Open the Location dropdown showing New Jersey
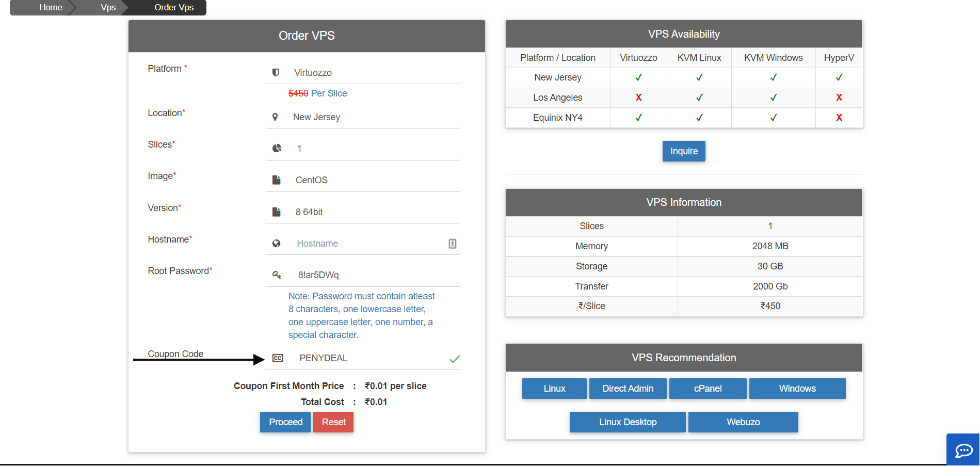The height and width of the screenshot is (466, 980). pyautogui.click(x=363, y=117)
